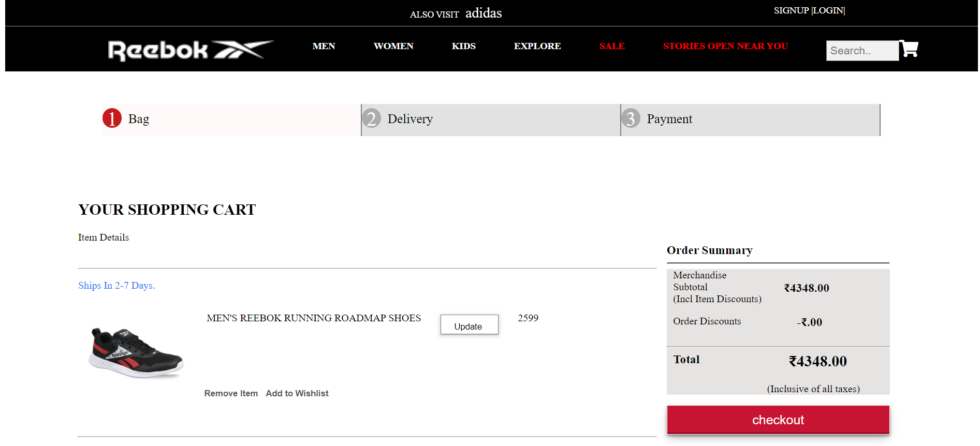Click the ALSO VISIT text
Viewport: 980px width, 446px height.
point(434,14)
